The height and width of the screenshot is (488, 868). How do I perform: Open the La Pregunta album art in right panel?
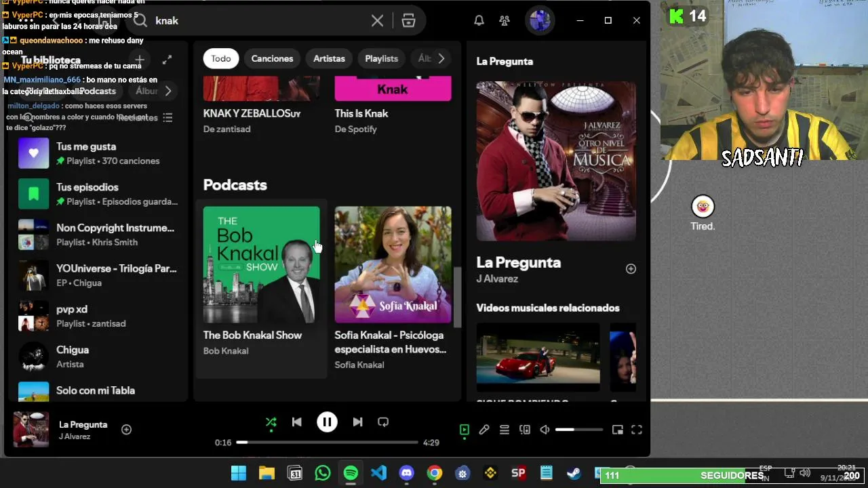[556, 161]
